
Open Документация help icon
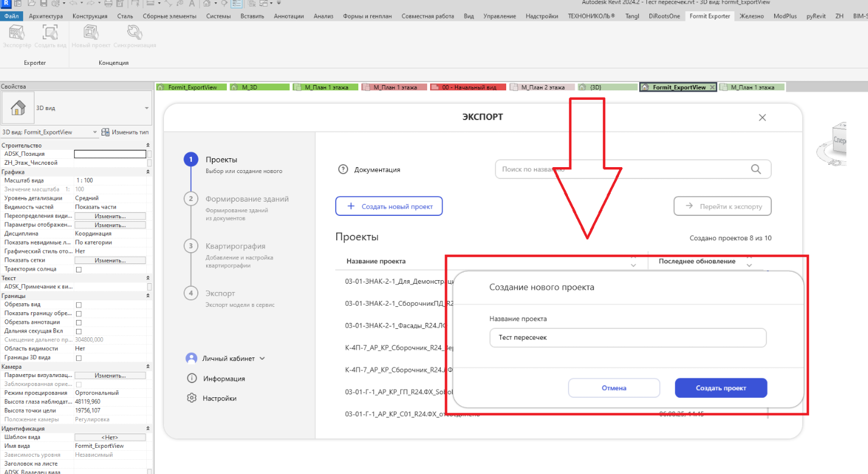click(x=343, y=169)
